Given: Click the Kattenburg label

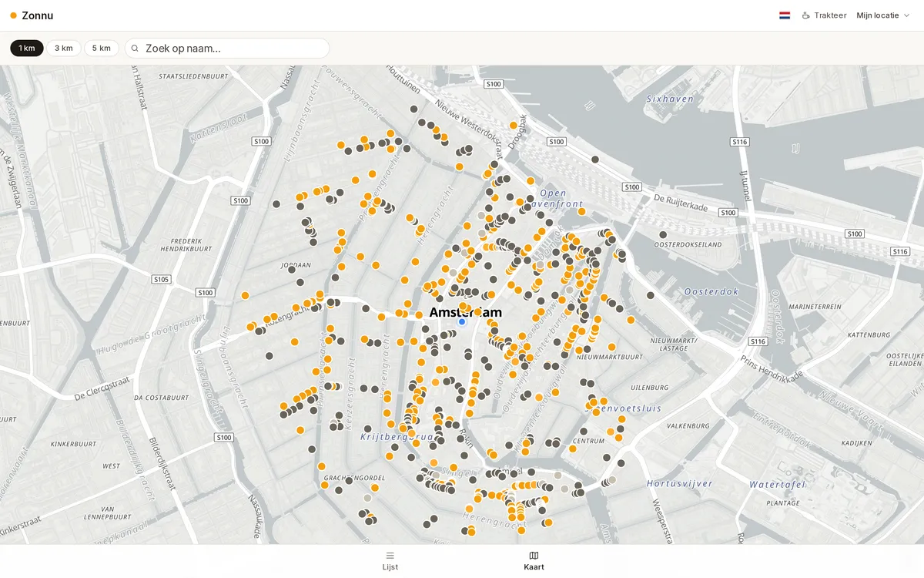Looking at the screenshot, I should (869, 334).
